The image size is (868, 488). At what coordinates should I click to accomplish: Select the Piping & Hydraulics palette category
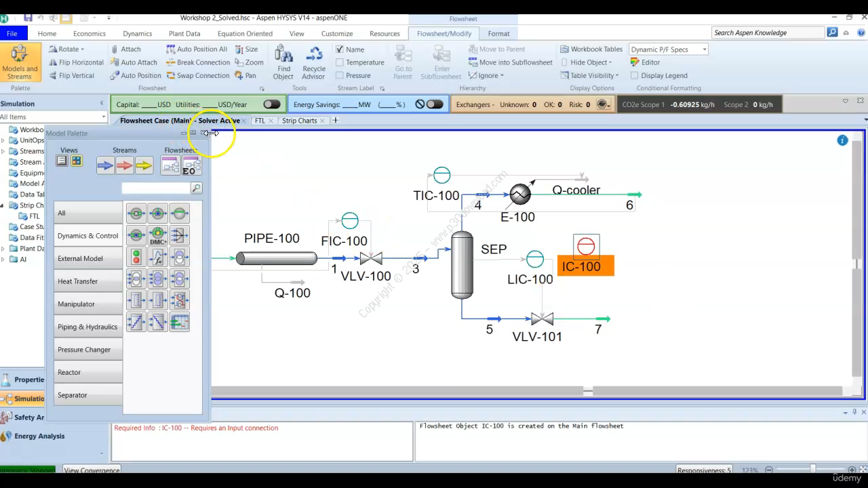pos(88,326)
